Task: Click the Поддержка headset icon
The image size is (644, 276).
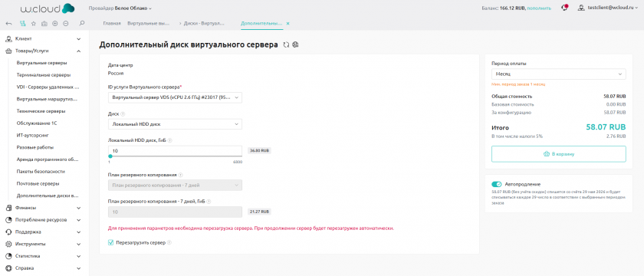Action: pos(8,232)
